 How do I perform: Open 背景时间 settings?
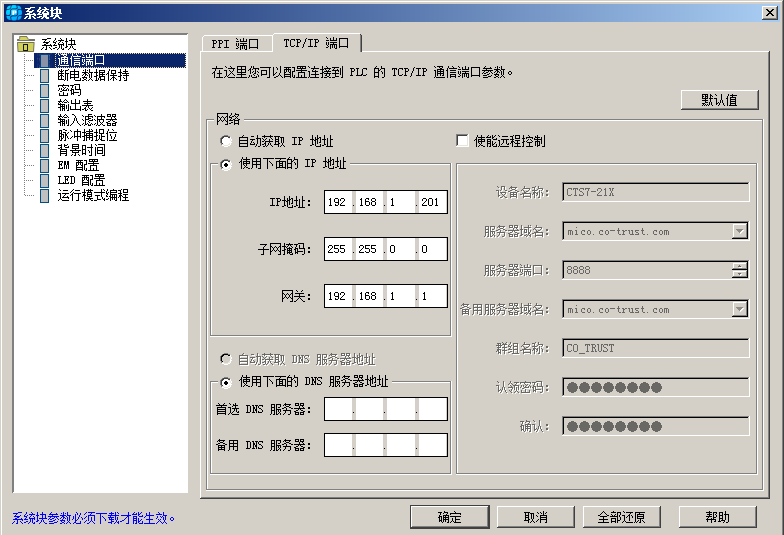pos(81,150)
